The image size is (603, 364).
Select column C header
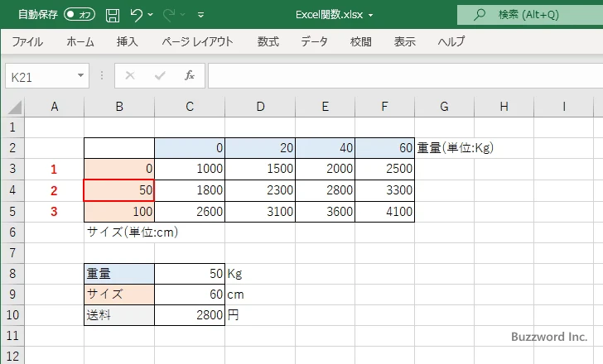pos(190,107)
